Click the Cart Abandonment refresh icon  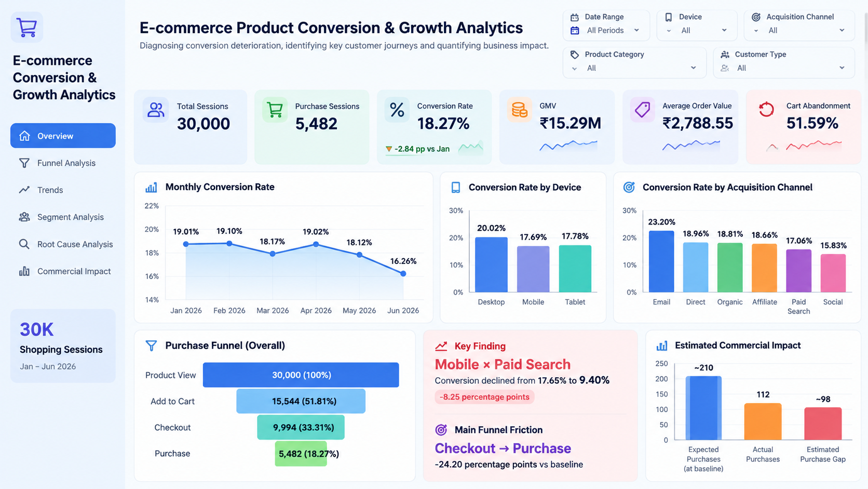pyautogui.click(x=766, y=110)
